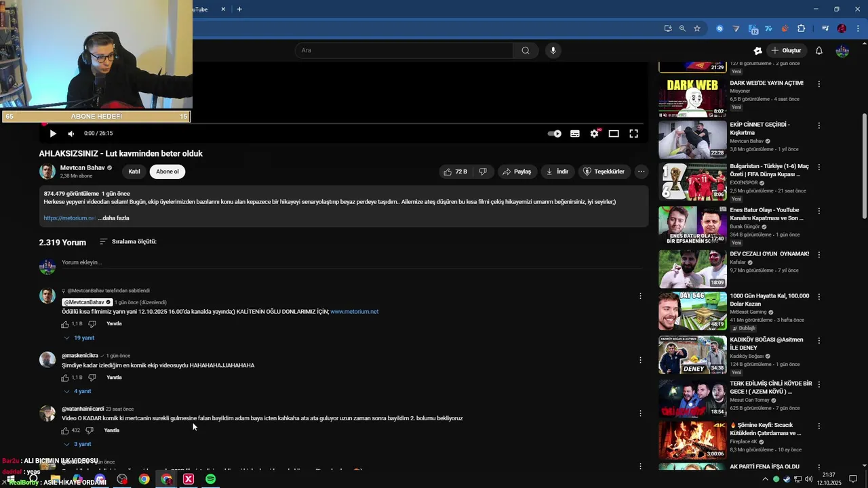Open Spotify from the taskbar
Image resolution: width=868 pixels, height=488 pixels.
(211, 479)
